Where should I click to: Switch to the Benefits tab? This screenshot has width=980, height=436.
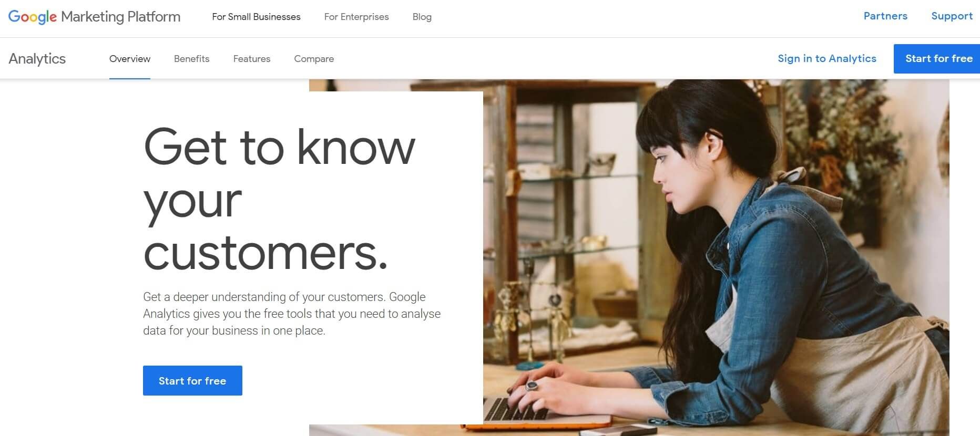191,59
